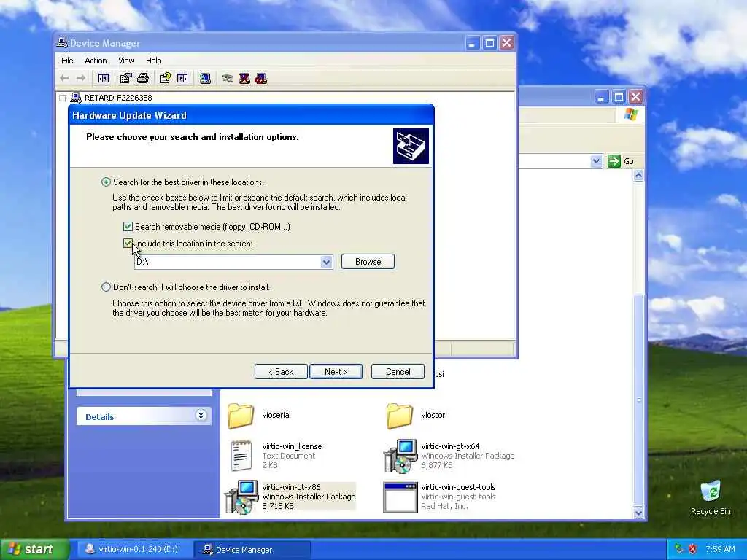Click the green Go arrow icon in Explorer
747x560 pixels.
click(x=614, y=161)
